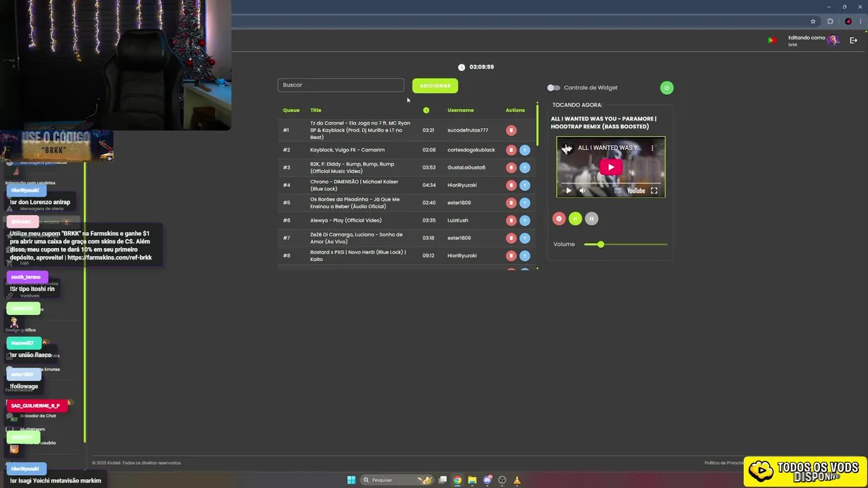Click the red stop playback button
Screen dimensions: 868x488
point(559,218)
